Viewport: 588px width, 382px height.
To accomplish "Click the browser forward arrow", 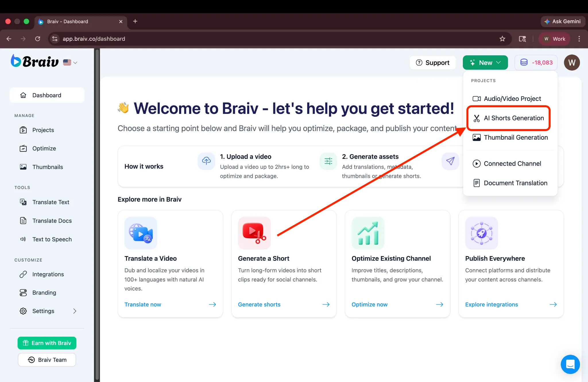I will pos(23,39).
